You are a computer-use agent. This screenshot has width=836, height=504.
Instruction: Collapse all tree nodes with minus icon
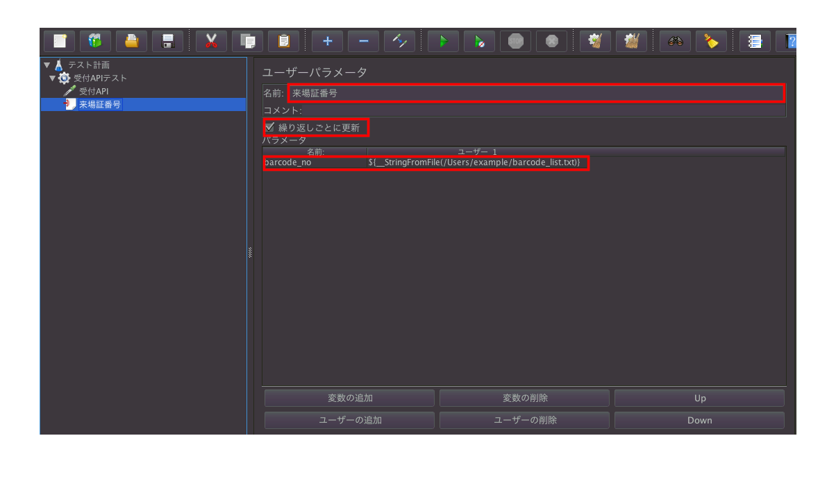(x=363, y=41)
